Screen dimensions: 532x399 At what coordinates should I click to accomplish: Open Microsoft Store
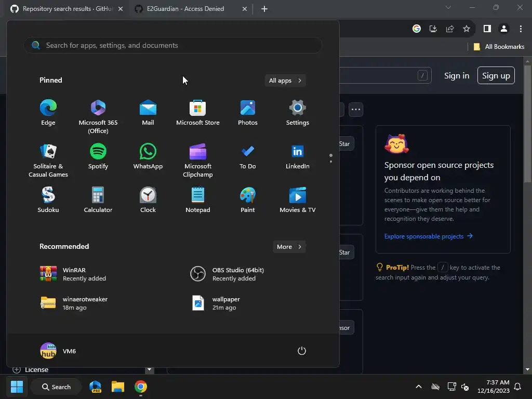tap(198, 113)
